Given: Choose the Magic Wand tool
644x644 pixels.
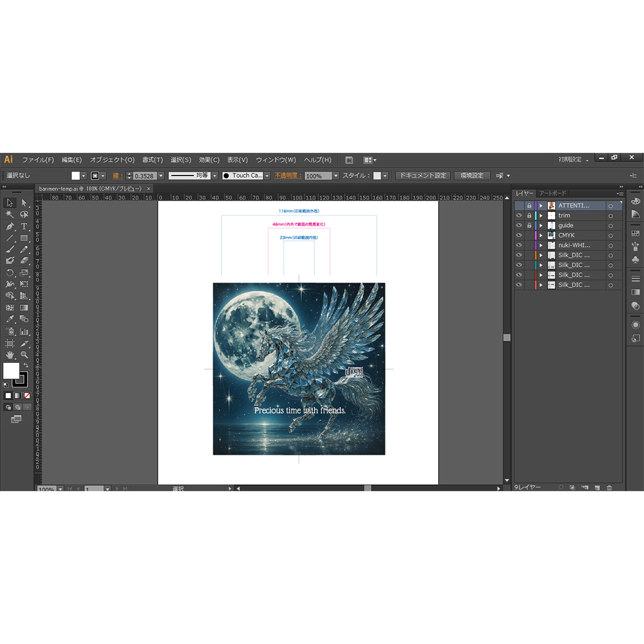Looking at the screenshot, I should 10,214.
